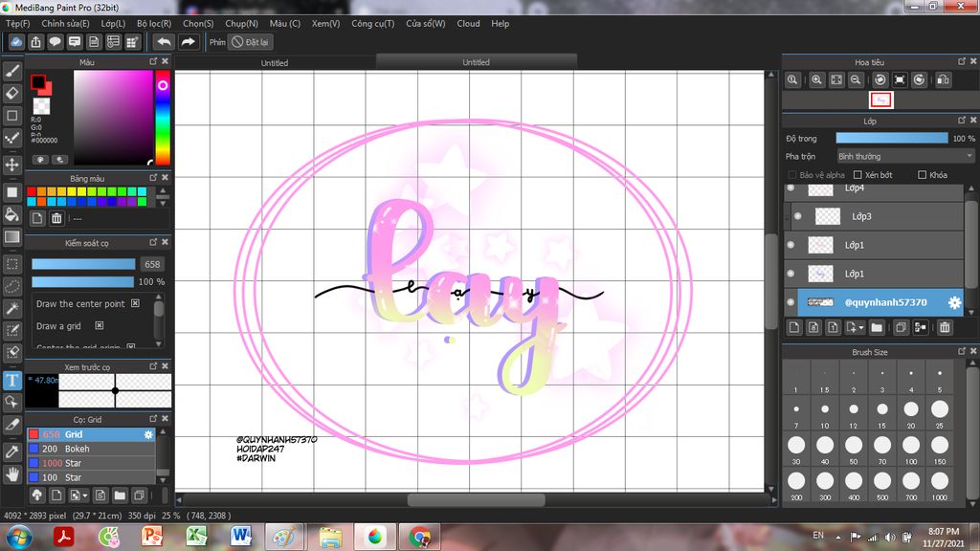
Task: Adjust Độ trong opacity slider
Action: [891, 138]
